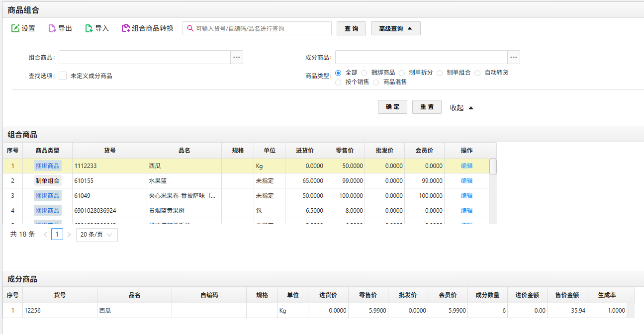The image size is (644, 334).
Task: Click the 导入 import icon
Action: [89, 28]
